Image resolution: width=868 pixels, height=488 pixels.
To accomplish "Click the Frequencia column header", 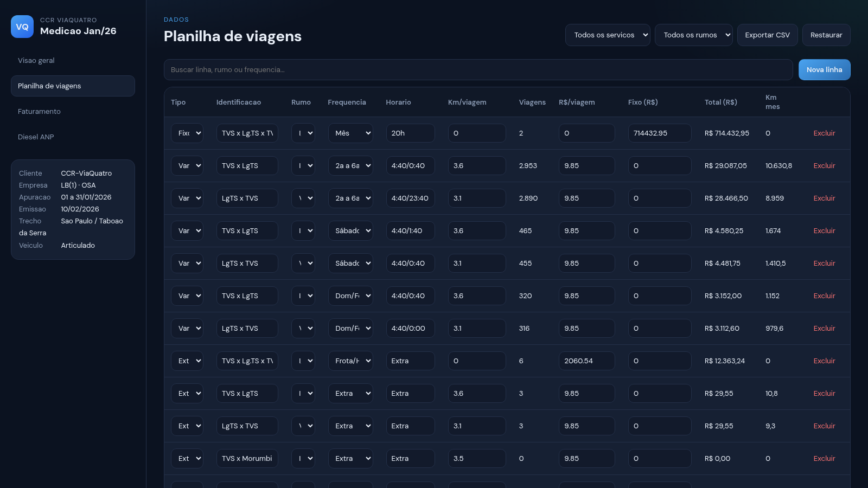I will [x=347, y=102].
